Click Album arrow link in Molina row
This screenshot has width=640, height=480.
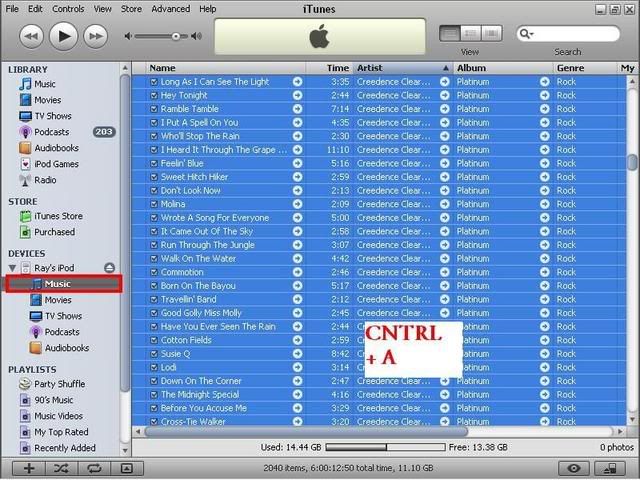click(x=544, y=204)
